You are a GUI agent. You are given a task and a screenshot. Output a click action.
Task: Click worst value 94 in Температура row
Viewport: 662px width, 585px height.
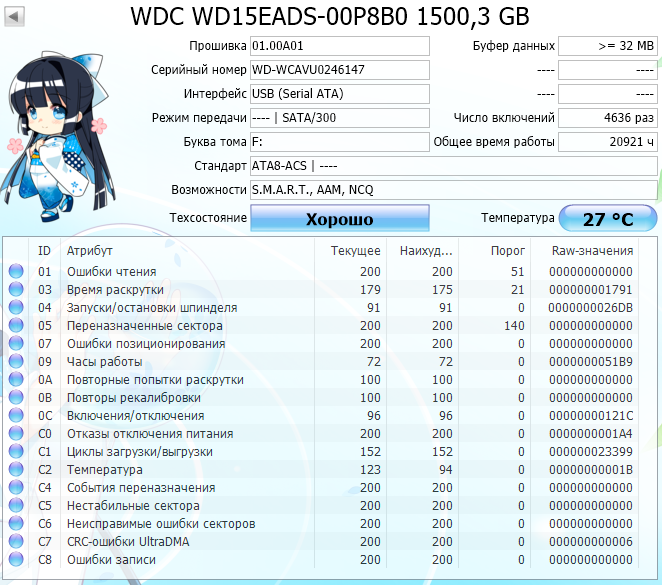pos(445,470)
